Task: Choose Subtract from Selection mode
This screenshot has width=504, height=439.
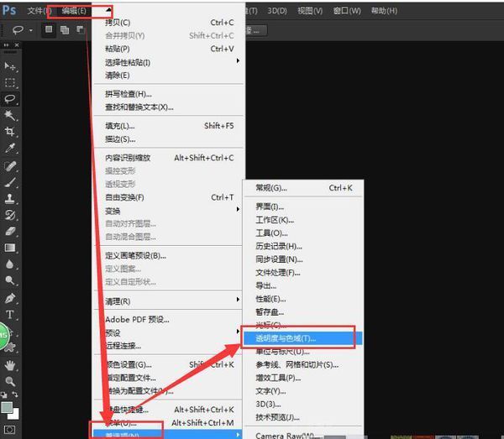Action: (x=81, y=30)
